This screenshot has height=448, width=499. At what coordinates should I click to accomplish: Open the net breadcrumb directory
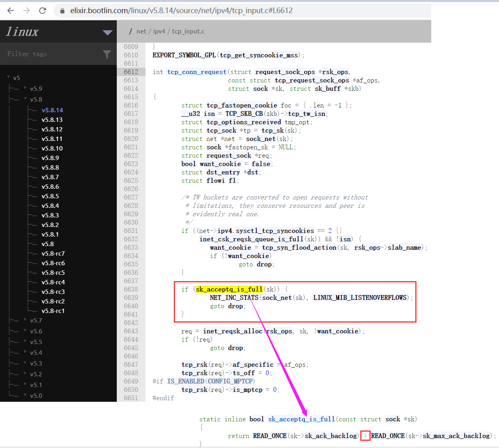[x=141, y=31]
